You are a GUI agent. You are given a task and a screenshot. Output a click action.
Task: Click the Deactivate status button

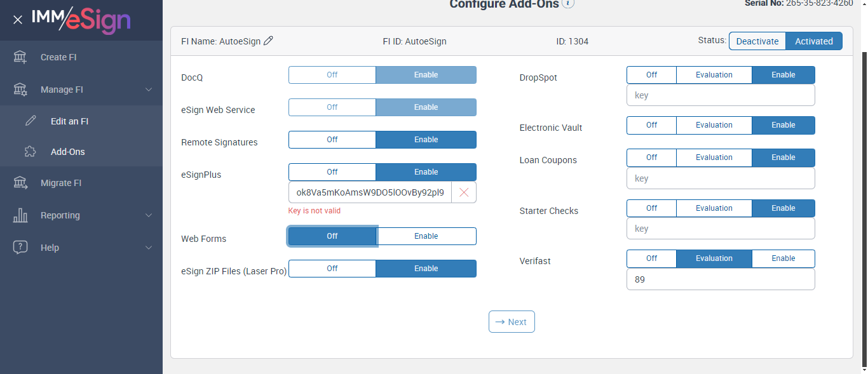757,41
